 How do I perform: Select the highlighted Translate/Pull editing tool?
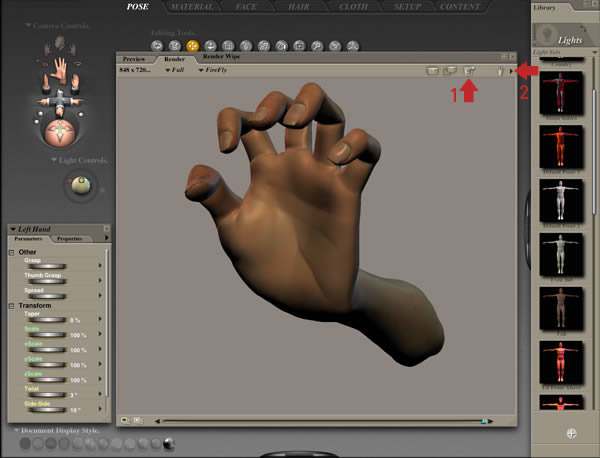pos(192,46)
